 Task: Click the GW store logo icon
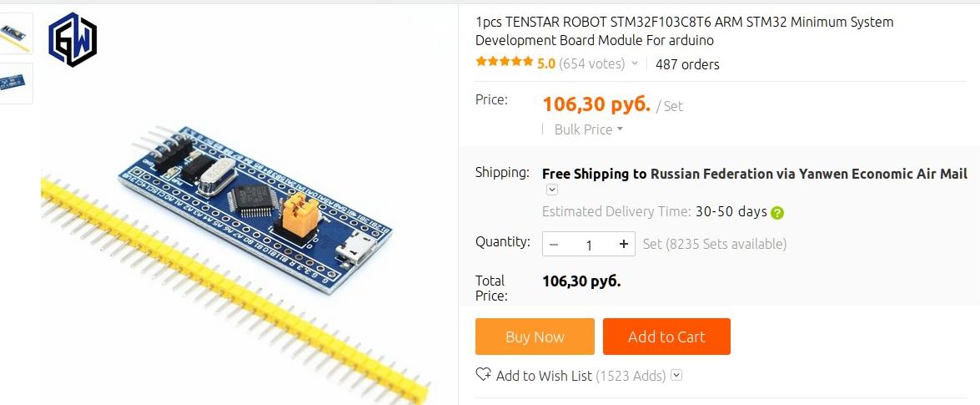point(73,39)
